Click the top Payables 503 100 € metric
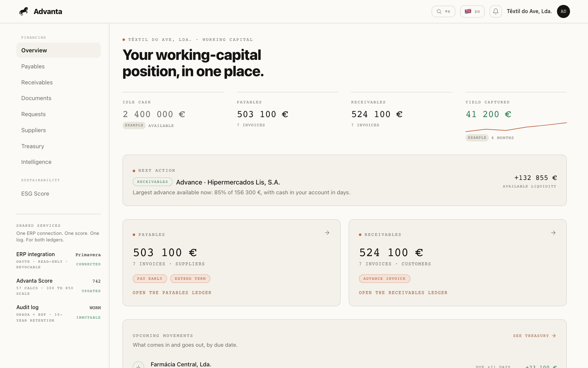This screenshot has height=368, width=588. [263, 114]
